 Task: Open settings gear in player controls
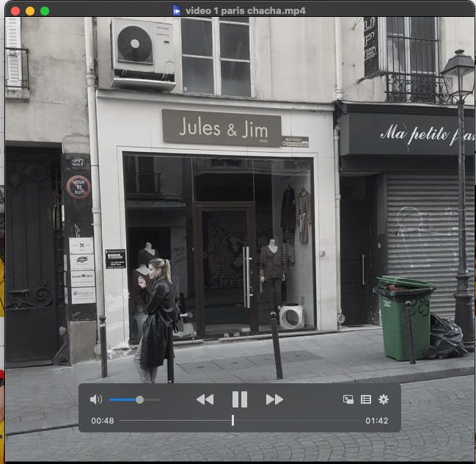coord(384,399)
